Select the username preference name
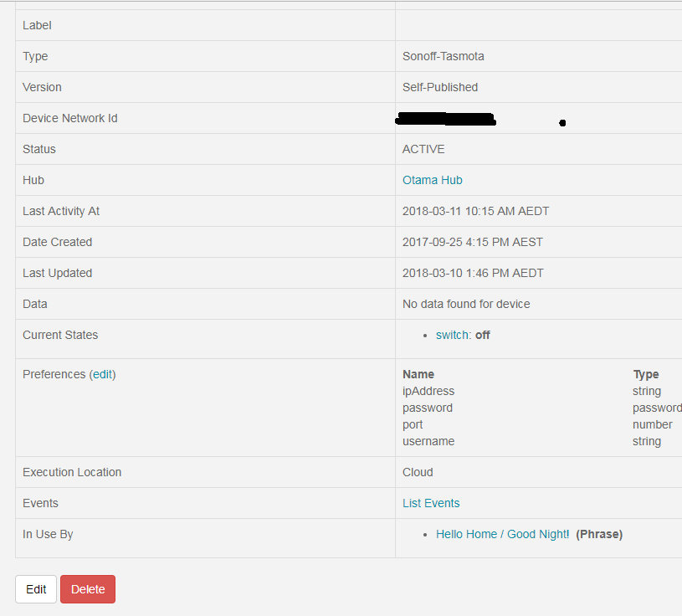The image size is (682, 616). click(x=428, y=441)
